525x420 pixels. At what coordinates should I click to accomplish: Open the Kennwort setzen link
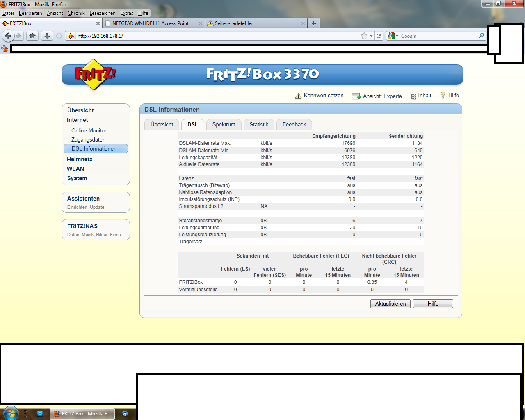[324, 95]
